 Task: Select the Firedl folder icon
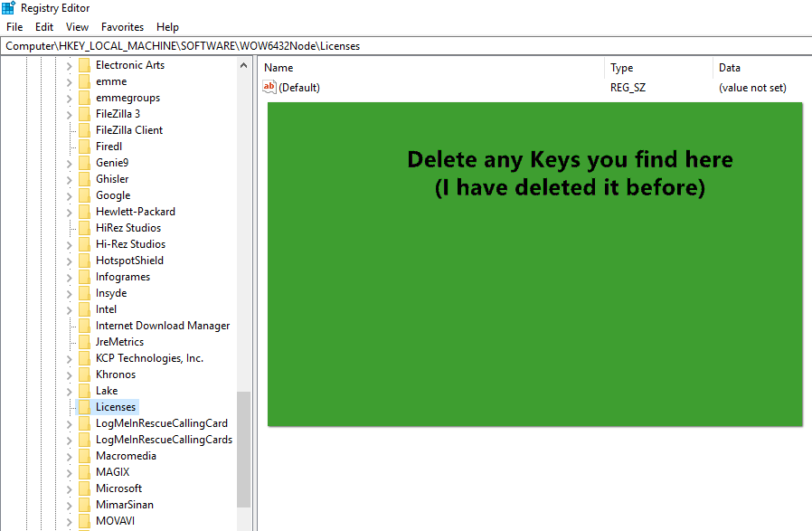(x=84, y=147)
